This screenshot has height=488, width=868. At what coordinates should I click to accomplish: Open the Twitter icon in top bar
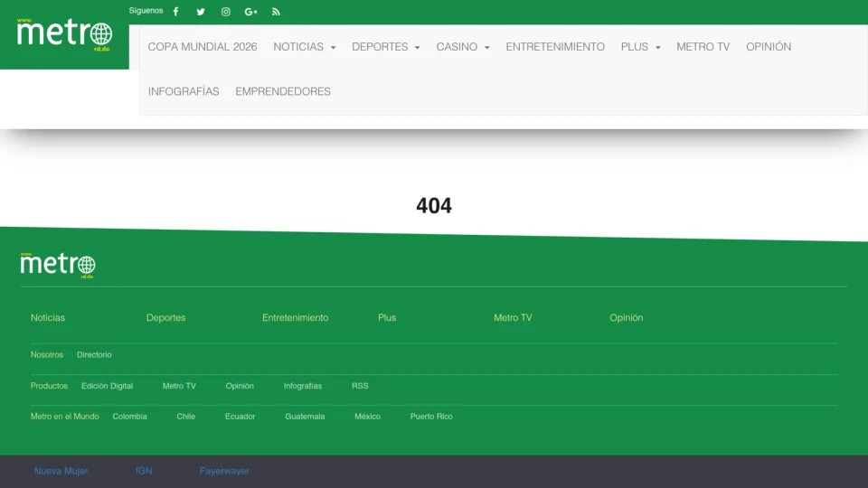click(x=201, y=12)
